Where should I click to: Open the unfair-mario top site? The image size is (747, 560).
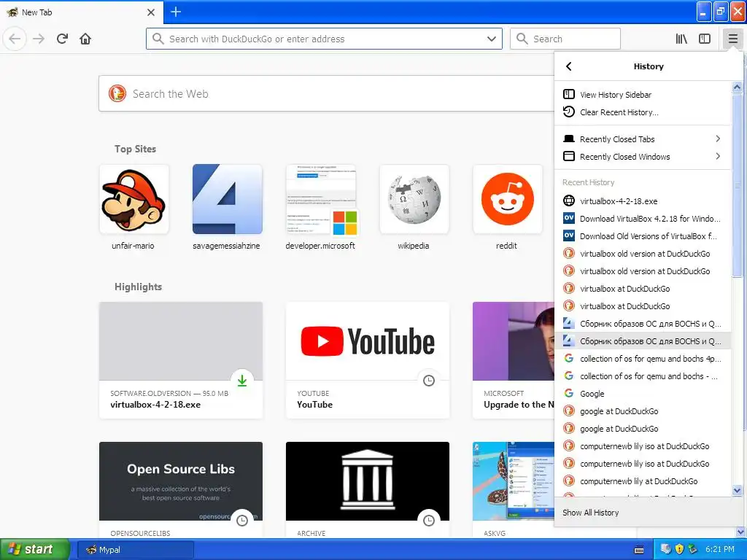133,208
